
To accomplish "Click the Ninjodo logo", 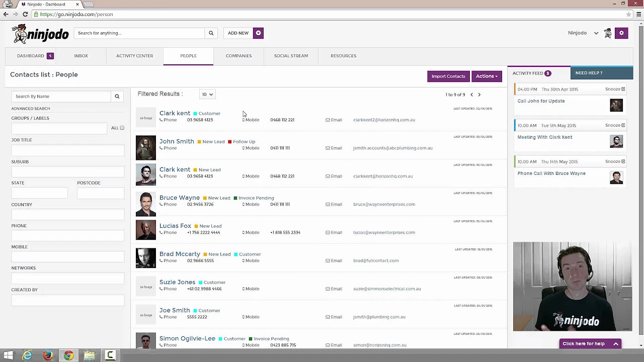I will tap(40, 34).
